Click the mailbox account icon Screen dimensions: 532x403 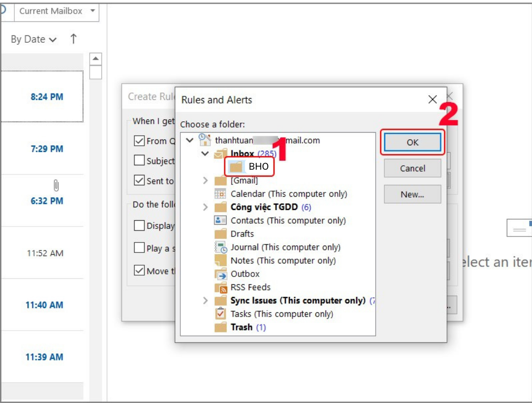(205, 140)
